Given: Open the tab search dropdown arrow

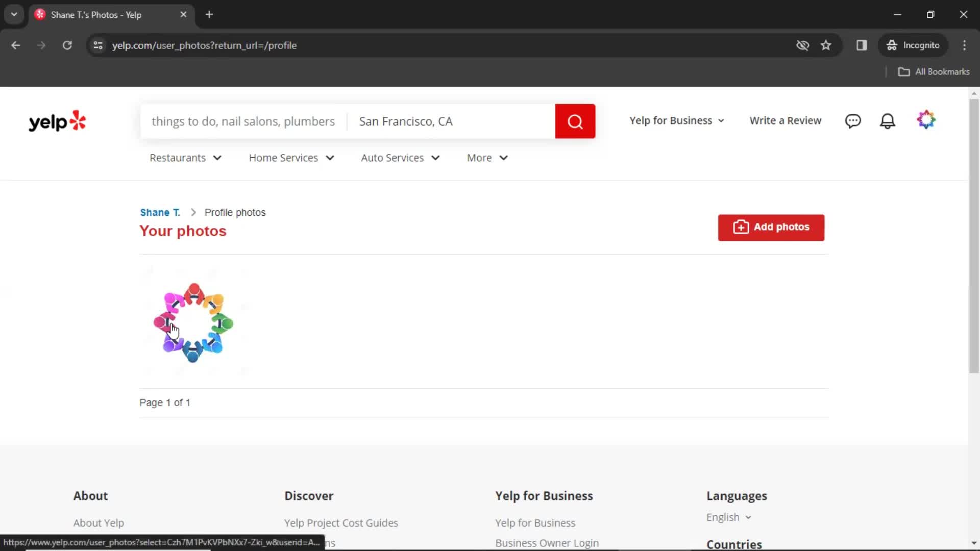Looking at the screenshot, I should pos(14,15).
